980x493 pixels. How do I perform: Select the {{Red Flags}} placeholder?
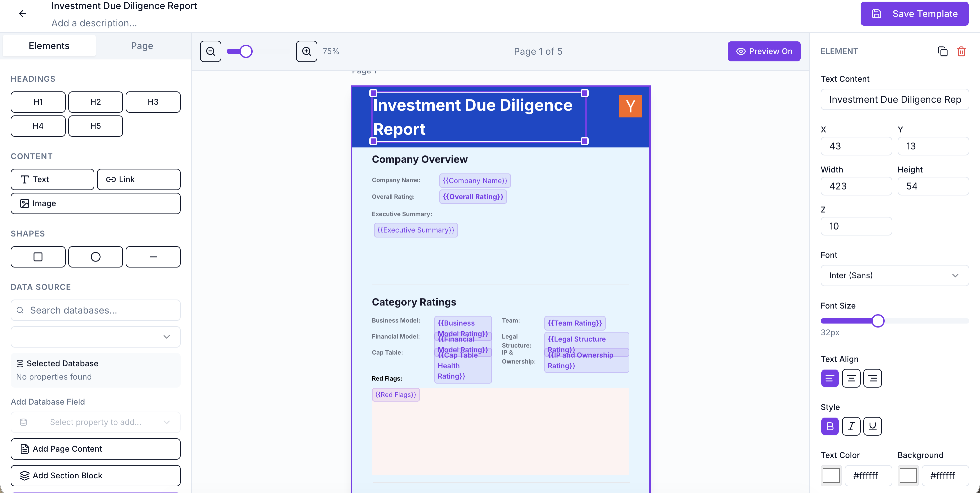pyautogui.click(x=396, y=395)
